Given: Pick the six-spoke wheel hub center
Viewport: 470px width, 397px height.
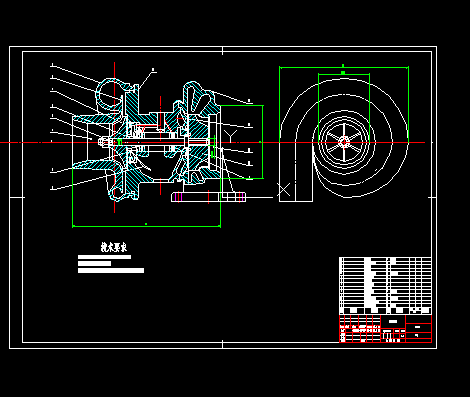Looking at the screenshot, I should click(344, 142).
